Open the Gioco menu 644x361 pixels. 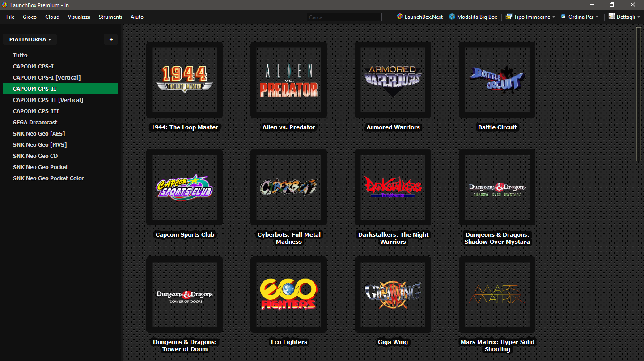coord(30,17)
